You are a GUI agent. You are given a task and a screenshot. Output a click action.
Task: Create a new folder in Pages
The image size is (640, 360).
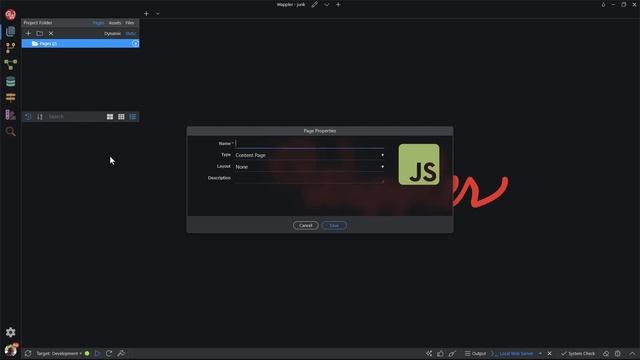click(40, 33)
